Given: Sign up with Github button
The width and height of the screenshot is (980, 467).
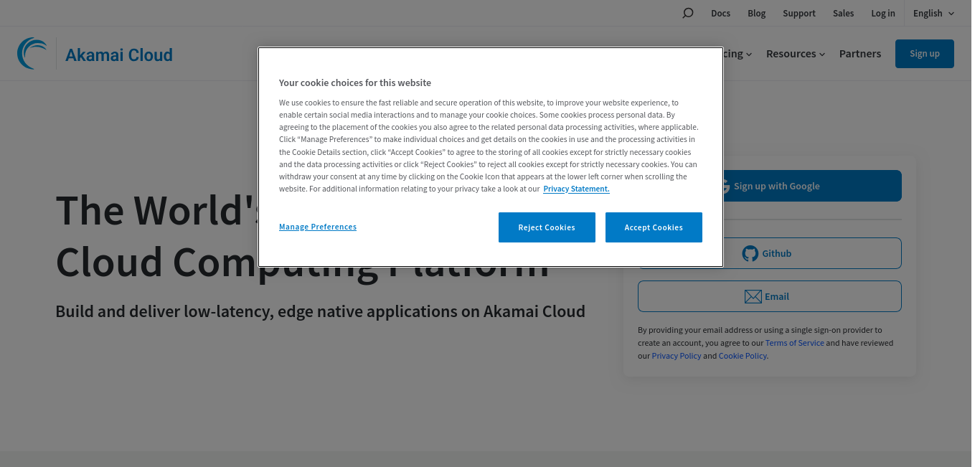Looking at the screenshot, I should (x=770, y=253).
